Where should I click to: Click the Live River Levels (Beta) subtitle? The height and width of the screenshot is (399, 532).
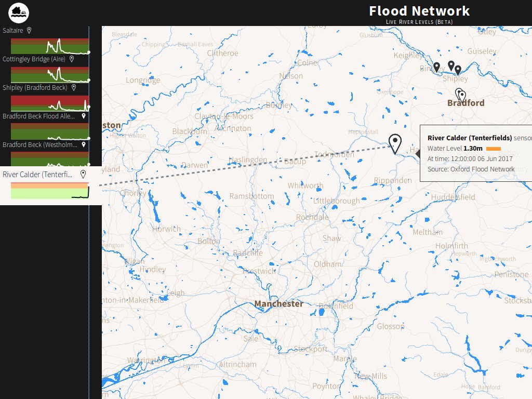pos(419,22)
